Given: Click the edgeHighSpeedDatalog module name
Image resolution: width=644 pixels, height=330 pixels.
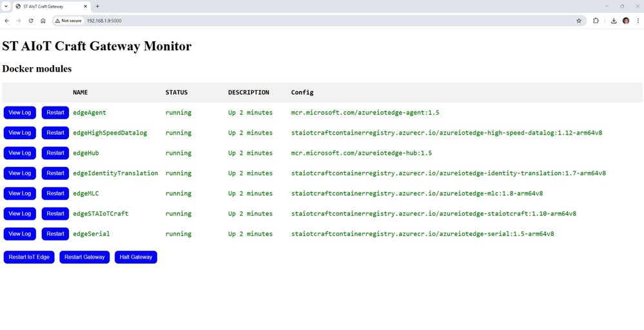Looking at the screenshot, I should click(x=110, y=133).
